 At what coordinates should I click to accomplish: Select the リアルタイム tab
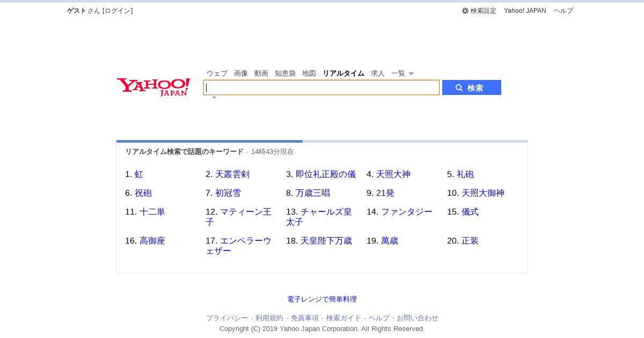coord(343,74)
